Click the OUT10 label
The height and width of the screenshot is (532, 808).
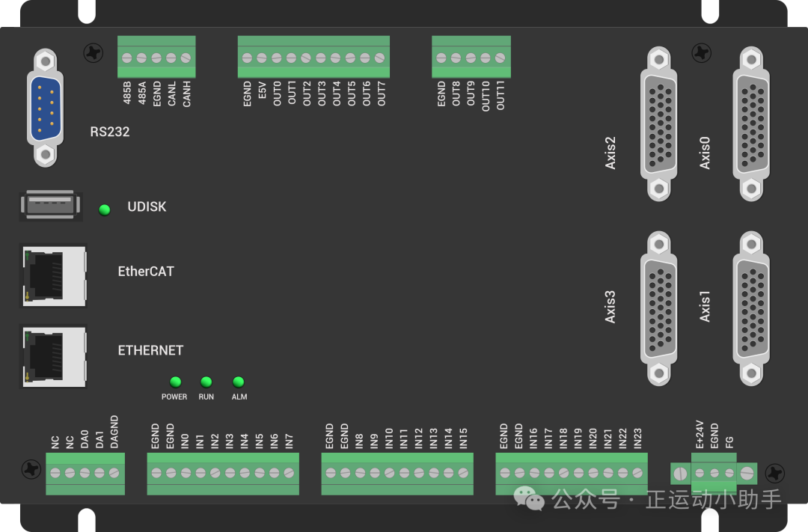(486, 96)
